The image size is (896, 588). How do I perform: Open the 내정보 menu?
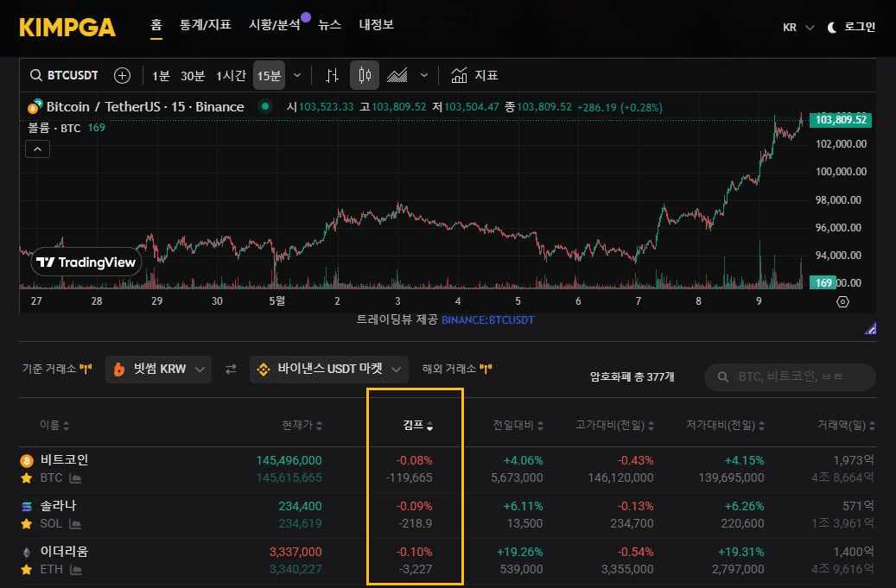(377, 24)
